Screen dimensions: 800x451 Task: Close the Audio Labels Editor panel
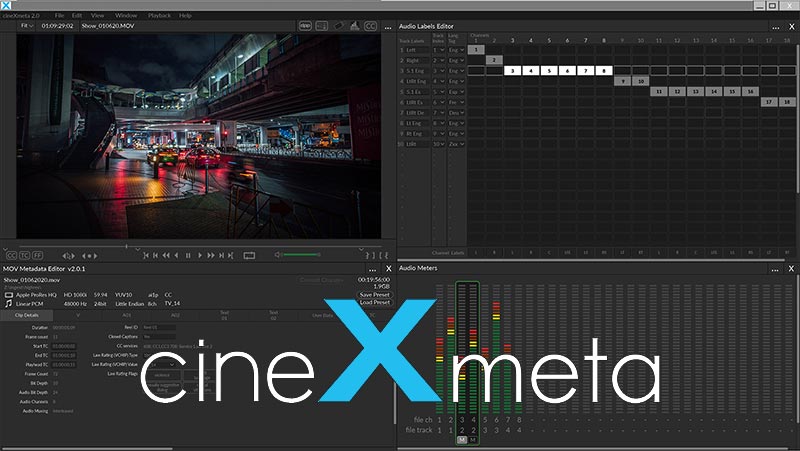[792, 27]
